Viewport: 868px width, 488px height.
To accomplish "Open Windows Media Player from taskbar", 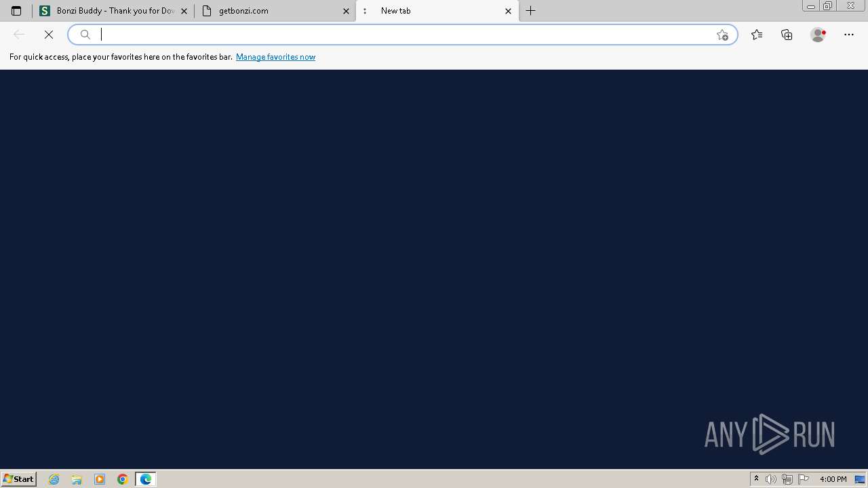I will coord(100,479).
